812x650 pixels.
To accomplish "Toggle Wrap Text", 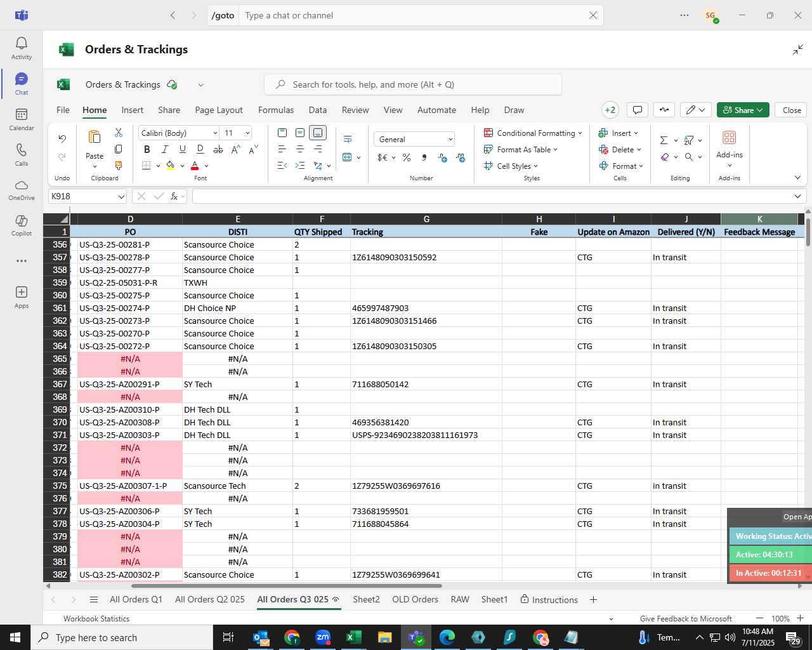I will pos(348,139).
